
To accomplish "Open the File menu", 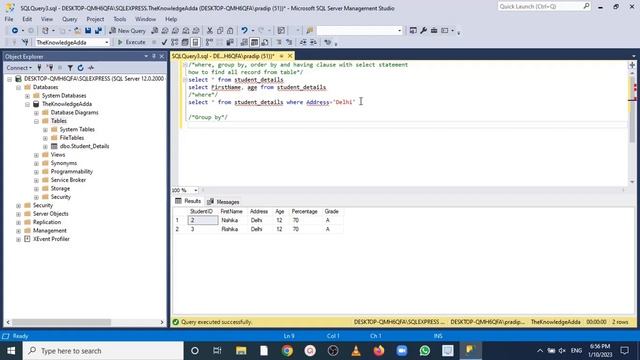I will click(x=9, y=19).
